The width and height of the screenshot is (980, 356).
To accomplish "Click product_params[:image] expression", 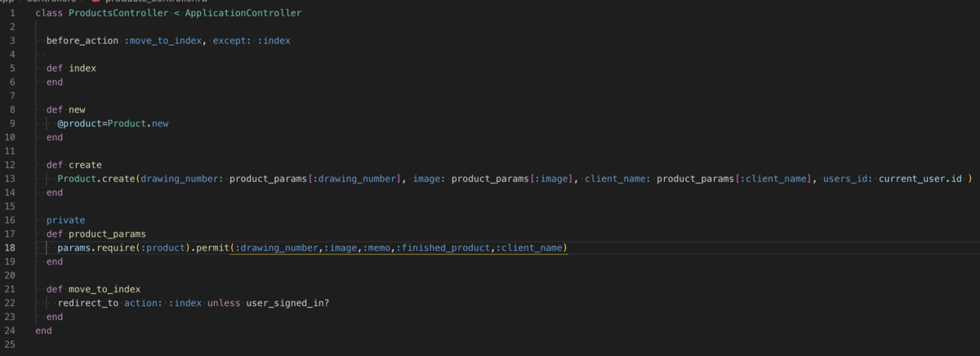I will pyautogui.click(x=512, y=179).
